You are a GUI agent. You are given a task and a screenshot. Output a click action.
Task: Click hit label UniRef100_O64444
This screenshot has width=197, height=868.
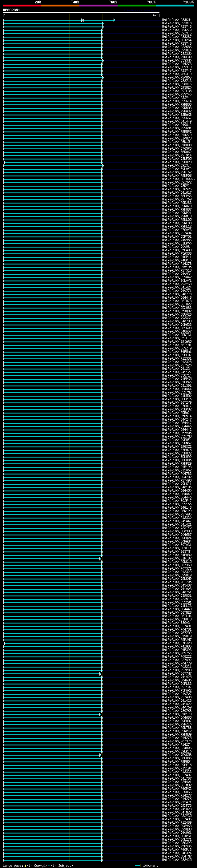coord(176,389)
